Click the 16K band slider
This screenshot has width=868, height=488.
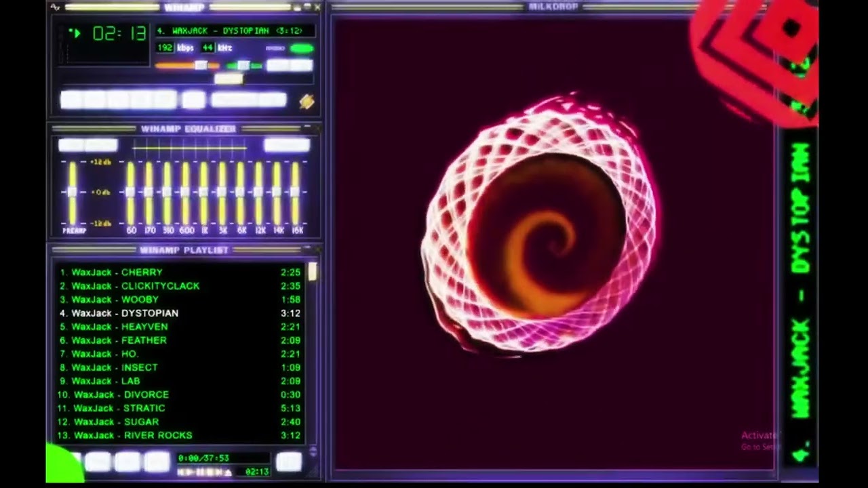pos(296,192)
